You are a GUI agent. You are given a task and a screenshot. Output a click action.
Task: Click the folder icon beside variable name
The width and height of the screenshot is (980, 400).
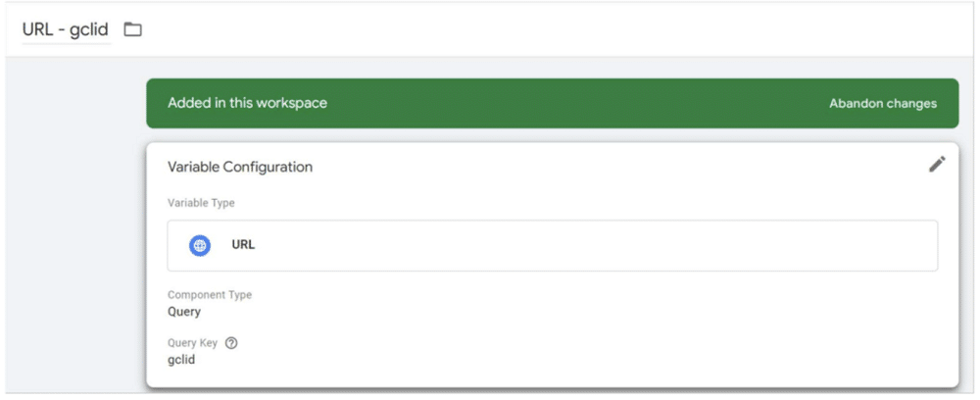click(132, 29)
